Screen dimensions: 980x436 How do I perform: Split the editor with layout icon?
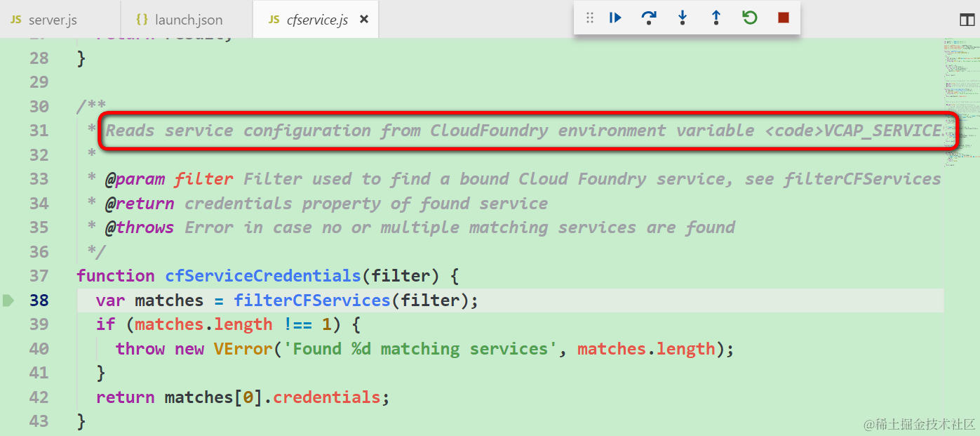pos(967,20)
